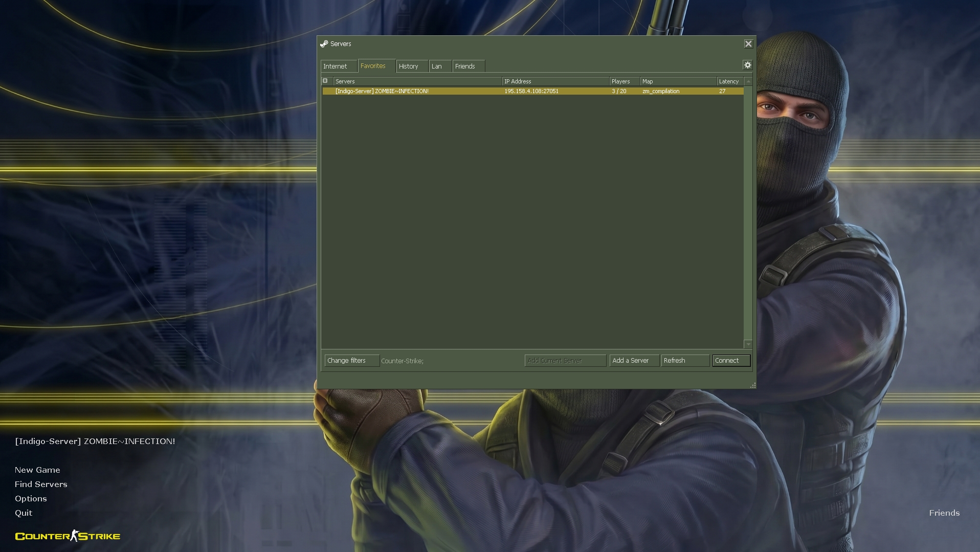Sort by the Servers column header
Viewport: 980px width, 552px height.
tap(417, 81)
